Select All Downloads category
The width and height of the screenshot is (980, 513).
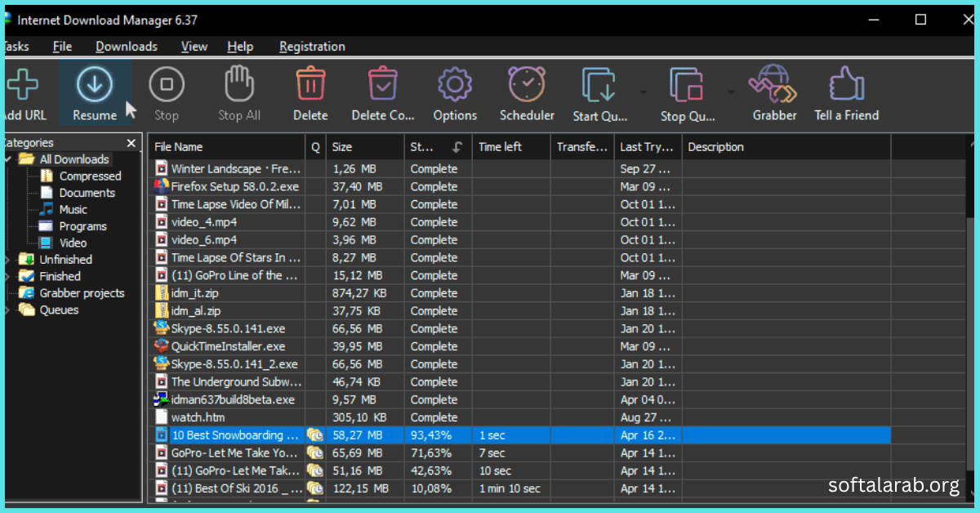pyautogui.click(x=74, y=159)
